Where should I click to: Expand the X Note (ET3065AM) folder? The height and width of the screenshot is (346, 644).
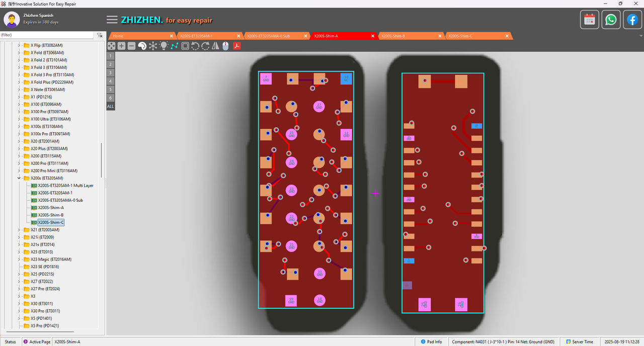click(x=19, y=90)
